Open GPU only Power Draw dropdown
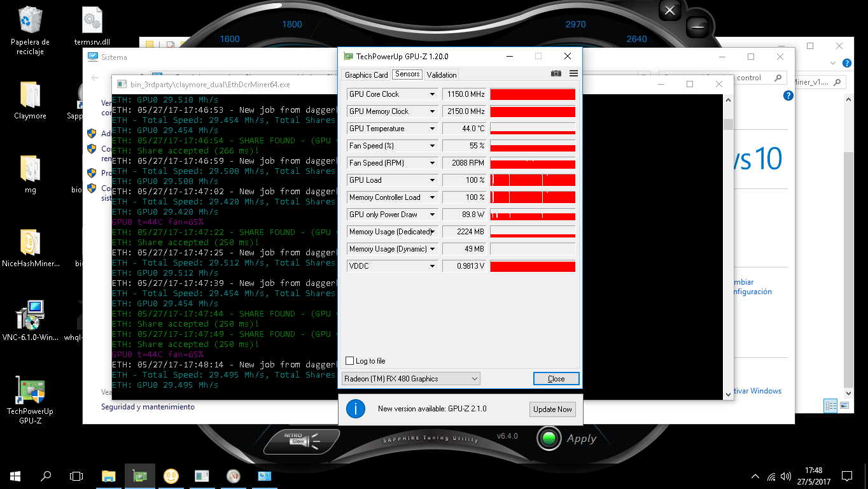Viewport: 868px width, 489px height. (432, 215)
